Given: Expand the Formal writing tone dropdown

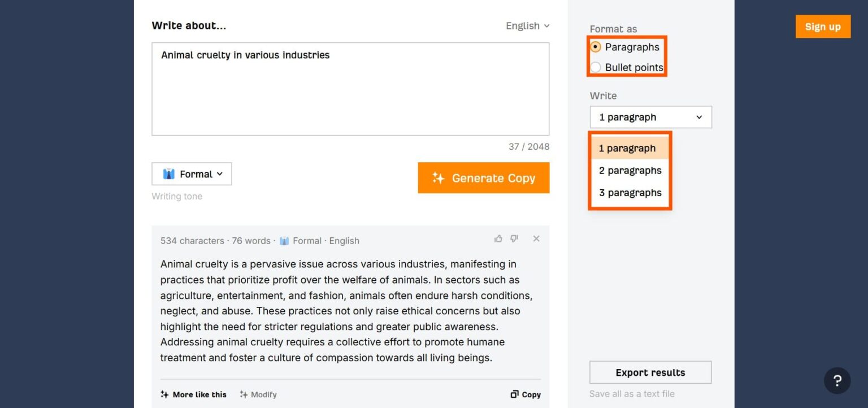Looking at the screenshot, I should tap(192, 174).
